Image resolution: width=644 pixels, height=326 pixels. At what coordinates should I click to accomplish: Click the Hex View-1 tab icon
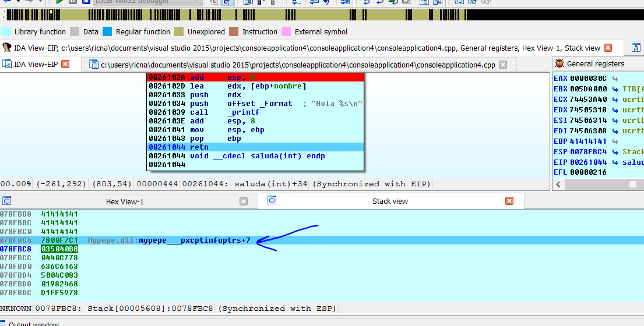pos(7,201)
